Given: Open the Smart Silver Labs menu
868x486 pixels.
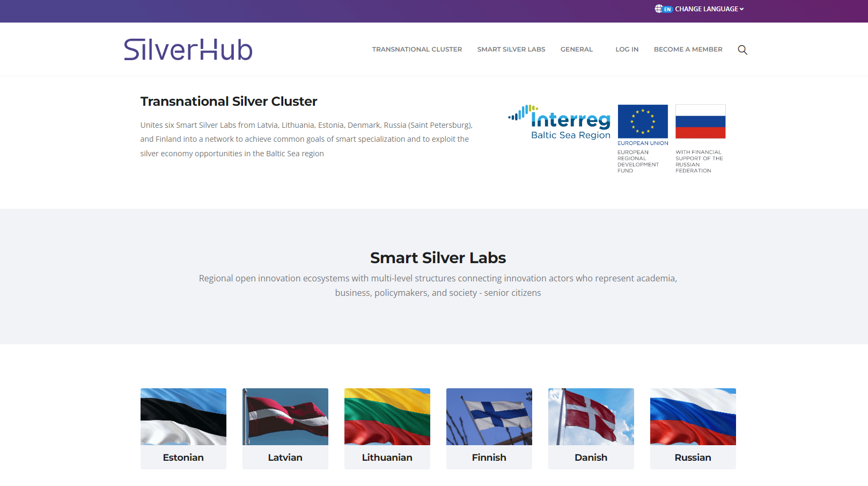Looking at the screenshot, I should pyautogui.click(x=511, y=49).
